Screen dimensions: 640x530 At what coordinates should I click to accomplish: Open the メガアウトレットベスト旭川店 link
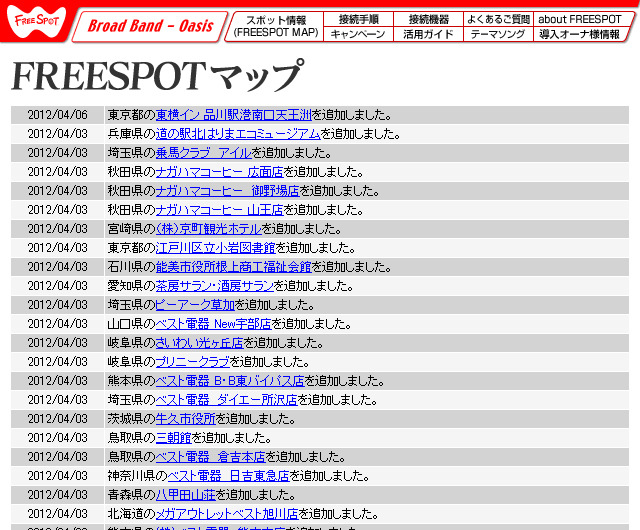tap(227, 514)
